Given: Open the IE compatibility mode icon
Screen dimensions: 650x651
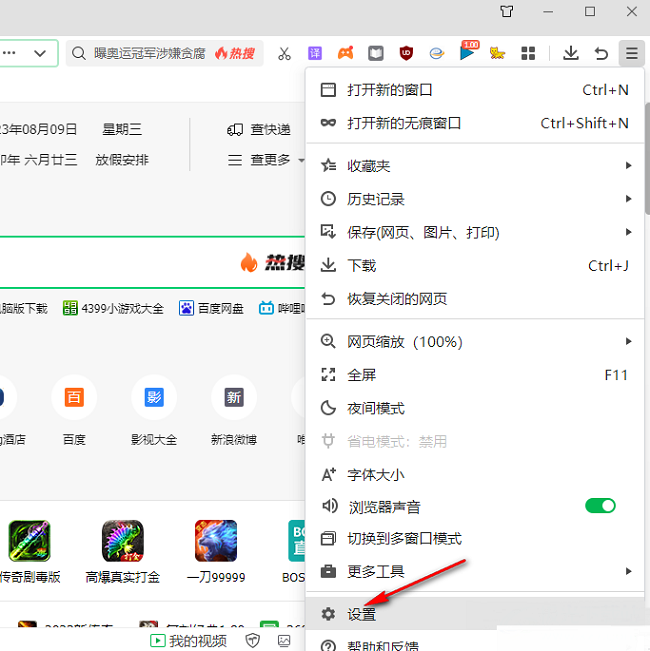Looking at the screenshot, I should [x=437, y=53].
